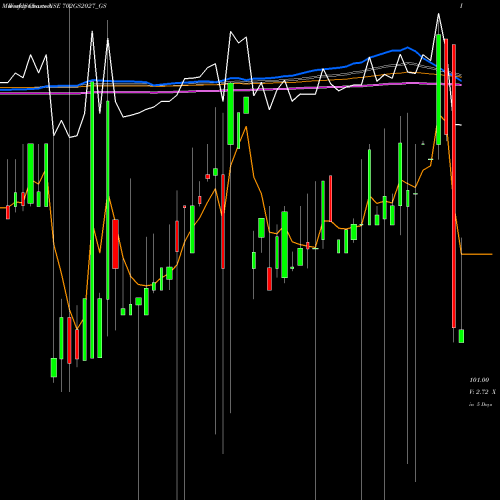The image size is (500, 500).
Task: Click the "in 5 Days" label
Action: tap(481, 404)
